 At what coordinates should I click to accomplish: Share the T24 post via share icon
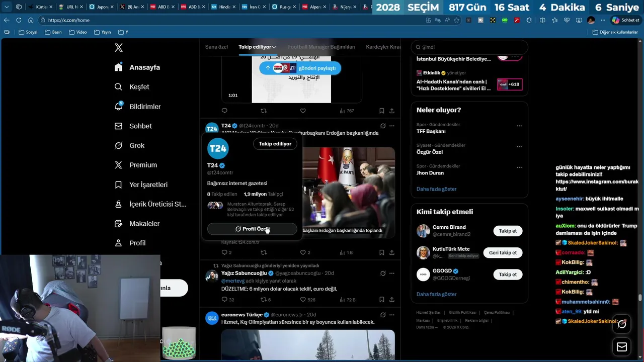pos(392,252)
